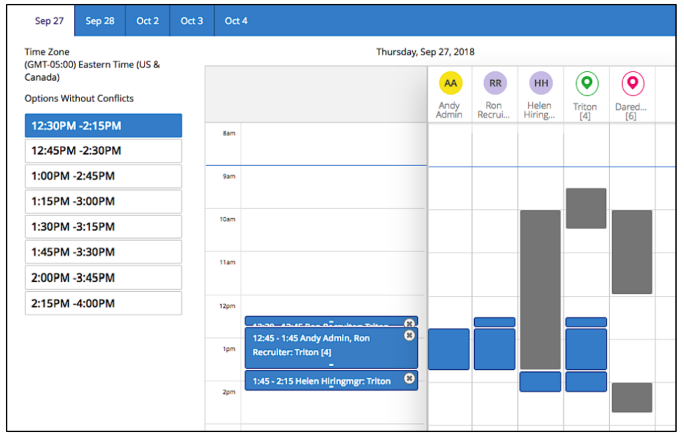Click the 2pm time label

(229, 392)
